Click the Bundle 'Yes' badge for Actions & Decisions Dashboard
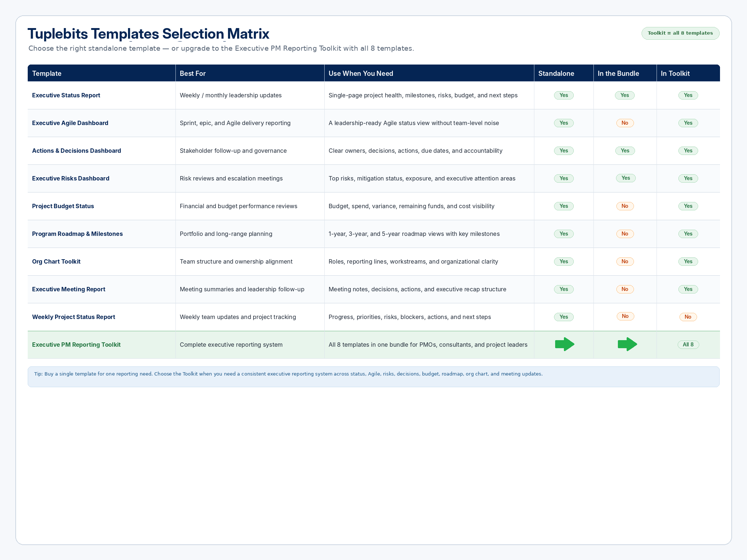 point(625,151)
